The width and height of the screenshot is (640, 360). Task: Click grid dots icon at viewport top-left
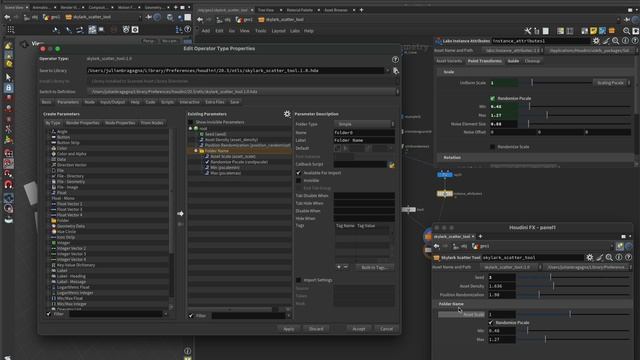[11, 30]
